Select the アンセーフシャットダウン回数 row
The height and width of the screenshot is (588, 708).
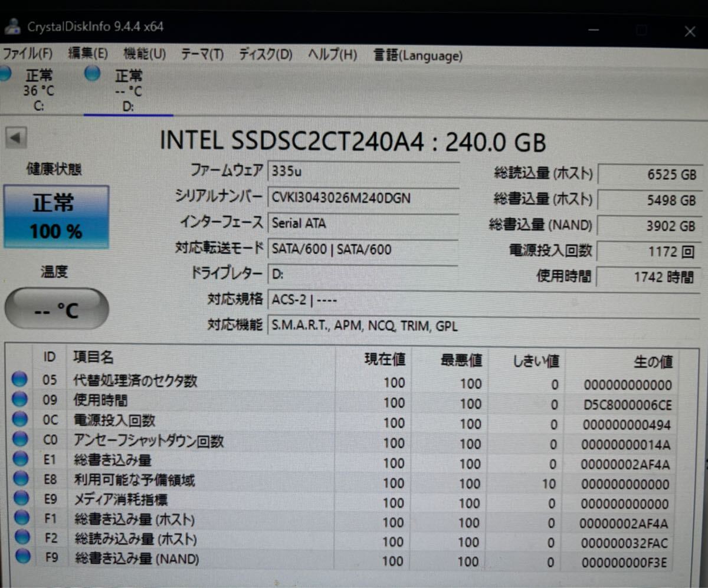(149, 441)
